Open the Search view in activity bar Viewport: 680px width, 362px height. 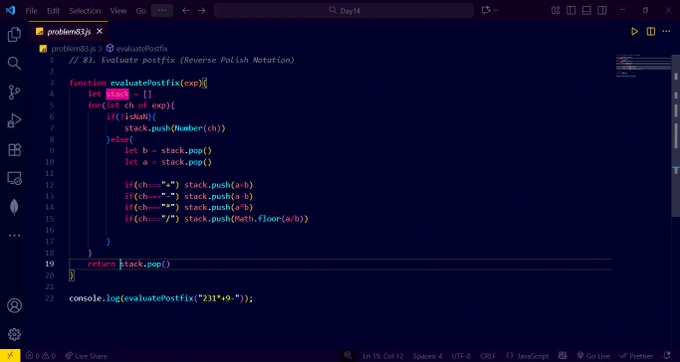(14, 63)
